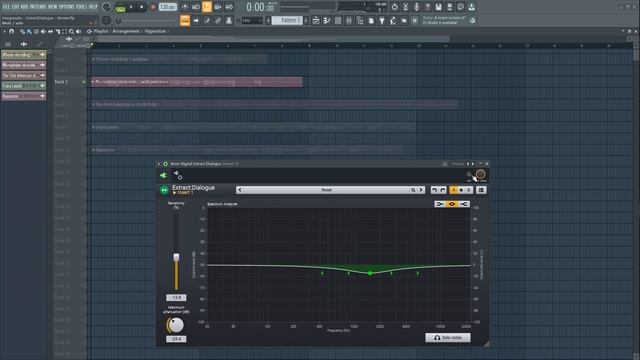This screenshot has height=360, width=640.
Task: Select the B comparison state
Action: 469,190
